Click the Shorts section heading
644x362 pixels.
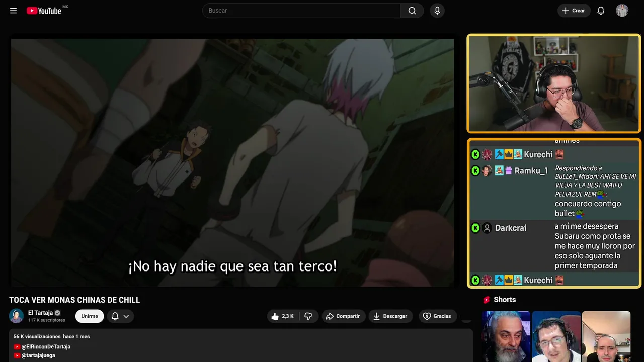(505, 300)
